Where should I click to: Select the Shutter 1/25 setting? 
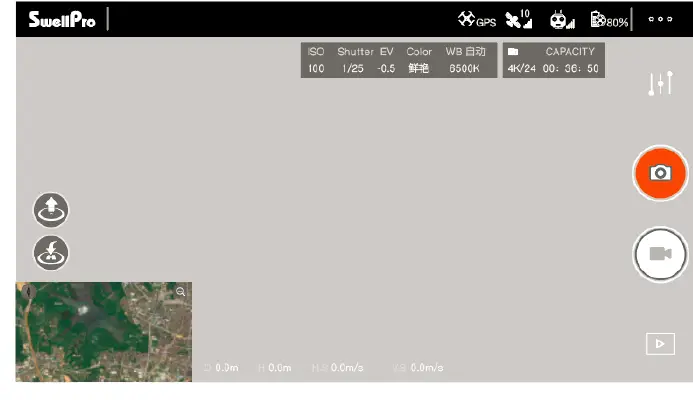coord(355,60)
